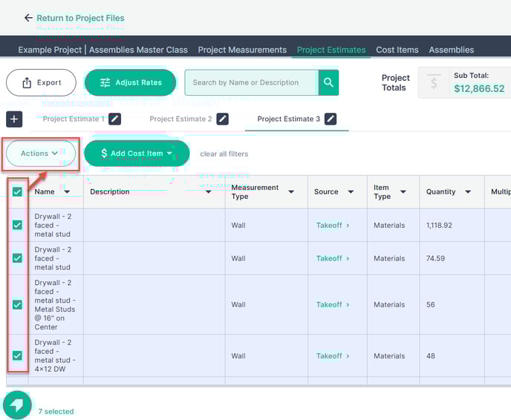Click the magnifier search button
511x420 pixels.
pyautogui.click(x=328, y=82)
